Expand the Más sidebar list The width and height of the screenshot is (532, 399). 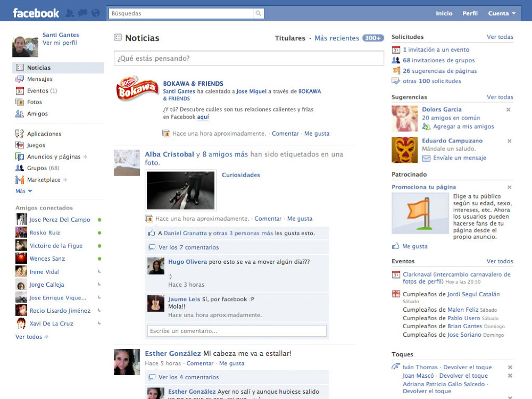[24, 191]
